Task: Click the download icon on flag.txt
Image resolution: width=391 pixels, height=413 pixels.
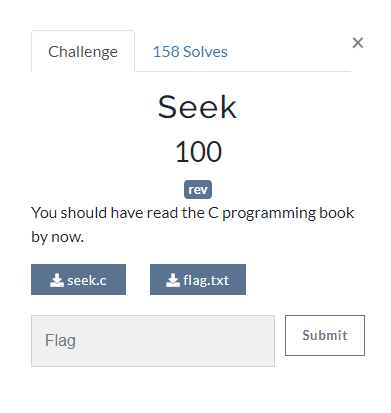Action: tap(173, 280)
